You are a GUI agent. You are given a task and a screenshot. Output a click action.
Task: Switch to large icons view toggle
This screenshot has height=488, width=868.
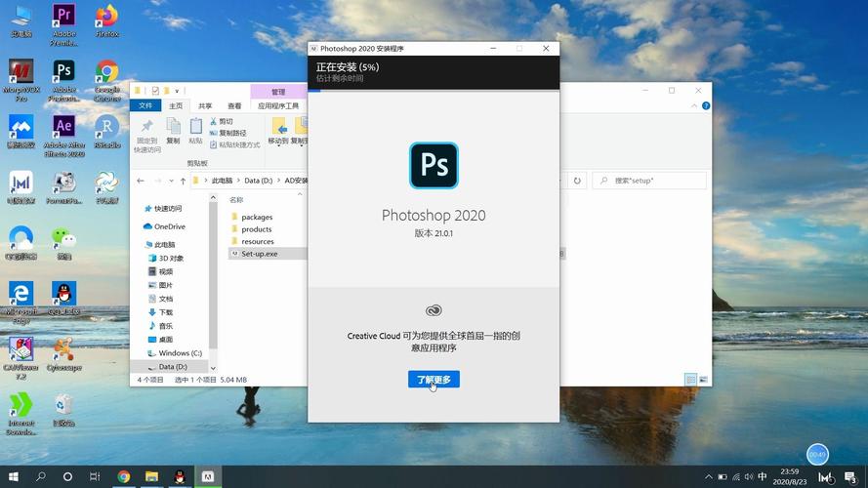703,380
